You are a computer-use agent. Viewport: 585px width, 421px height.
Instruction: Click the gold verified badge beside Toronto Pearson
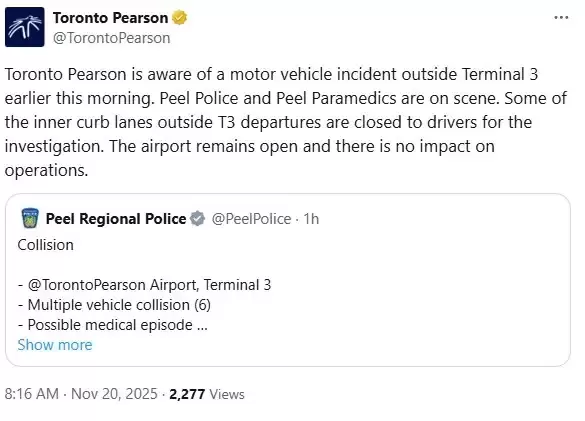179,18
